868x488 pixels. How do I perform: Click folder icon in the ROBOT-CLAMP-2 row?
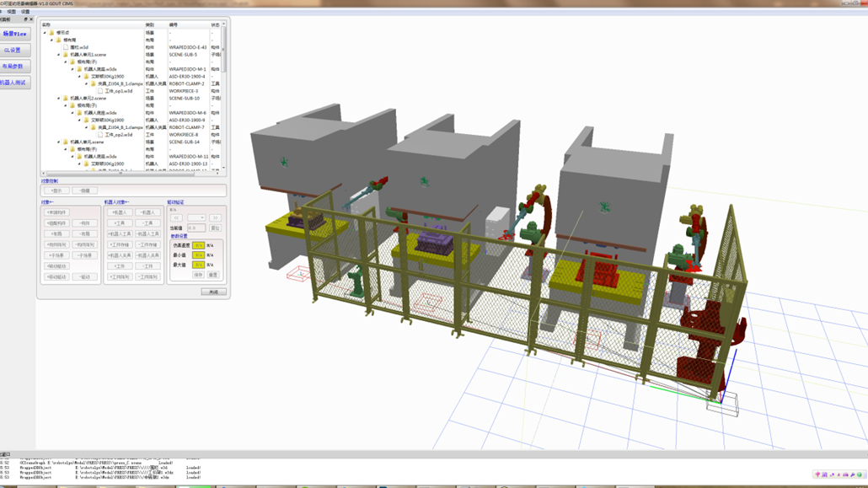(x=93, y=83)
